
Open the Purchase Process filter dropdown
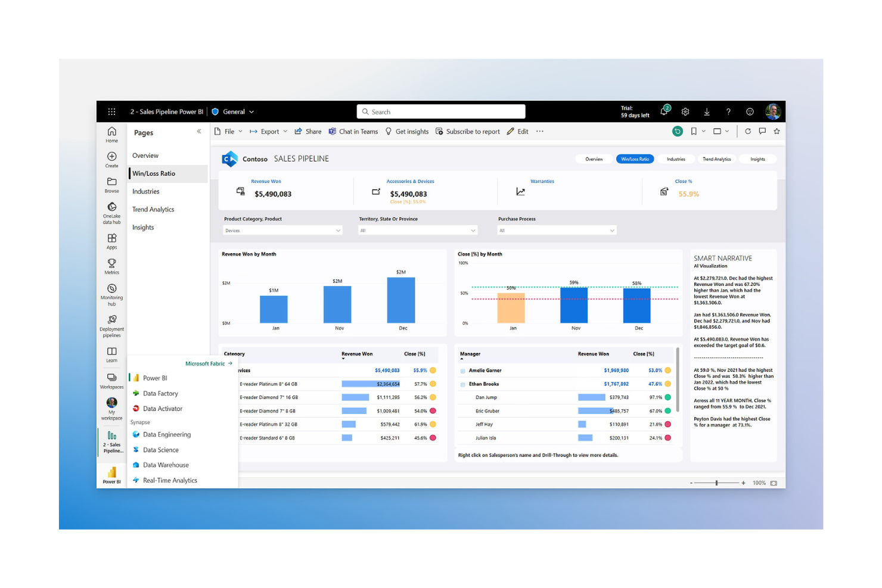[613, 230]
